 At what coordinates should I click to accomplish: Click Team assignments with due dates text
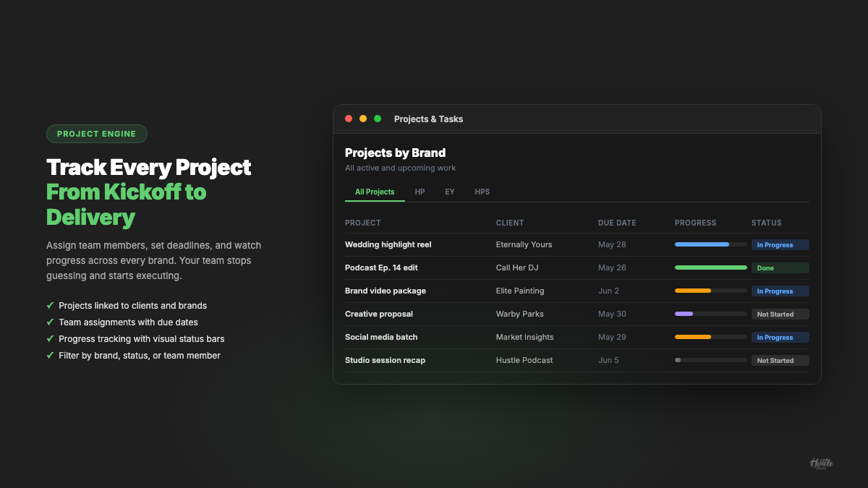coord(128,322)
